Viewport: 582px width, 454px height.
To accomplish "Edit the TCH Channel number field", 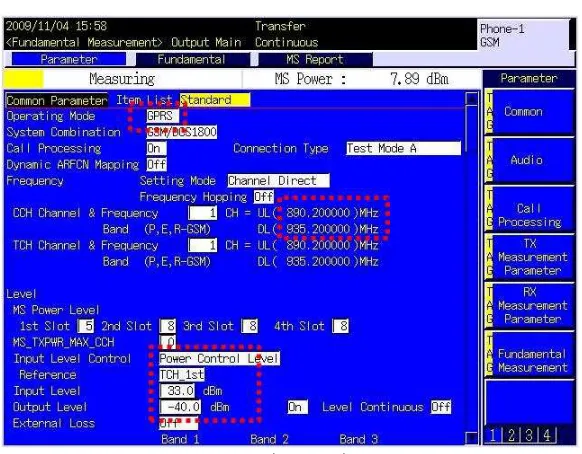I will click(203, 245).
